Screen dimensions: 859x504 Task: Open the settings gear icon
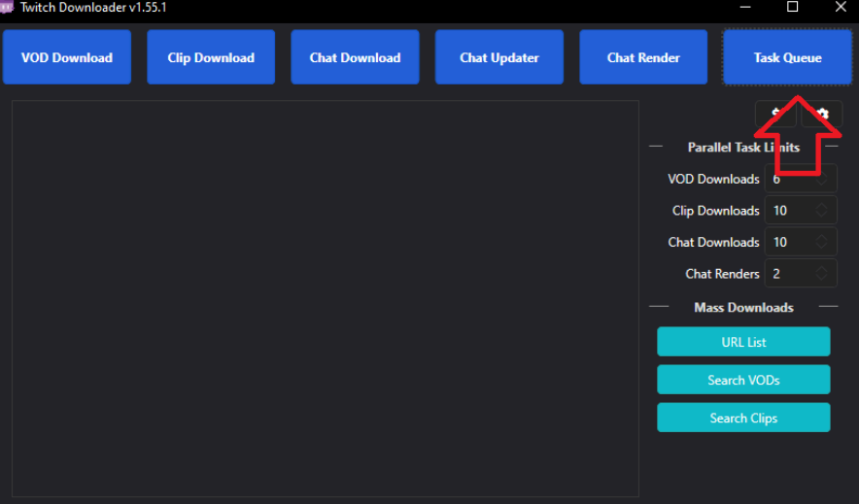pos(822,114)
